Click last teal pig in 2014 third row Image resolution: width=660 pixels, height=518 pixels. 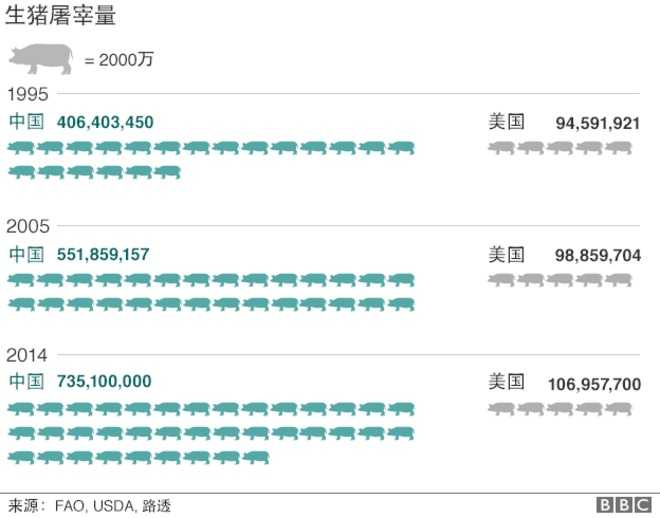256,457
